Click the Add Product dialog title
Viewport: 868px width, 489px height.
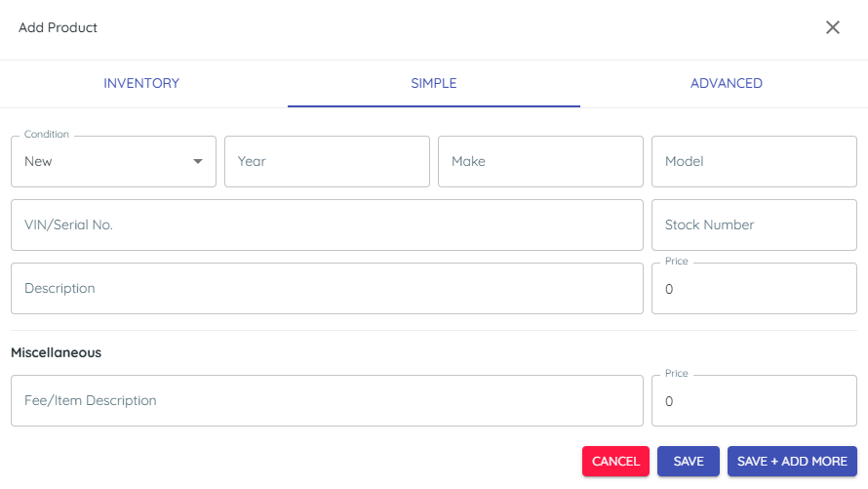tap(59, 27)
